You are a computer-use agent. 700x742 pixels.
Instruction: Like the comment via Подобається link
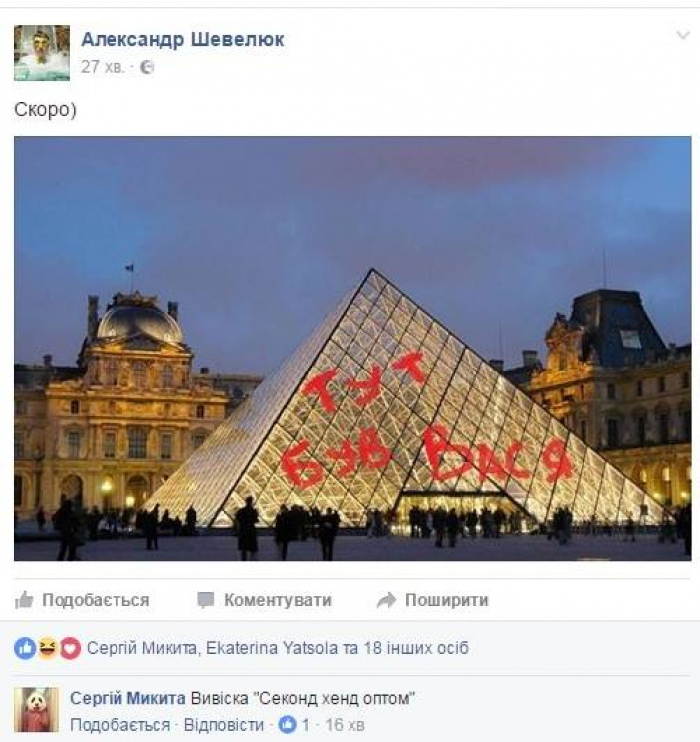(x=119, y=725)
